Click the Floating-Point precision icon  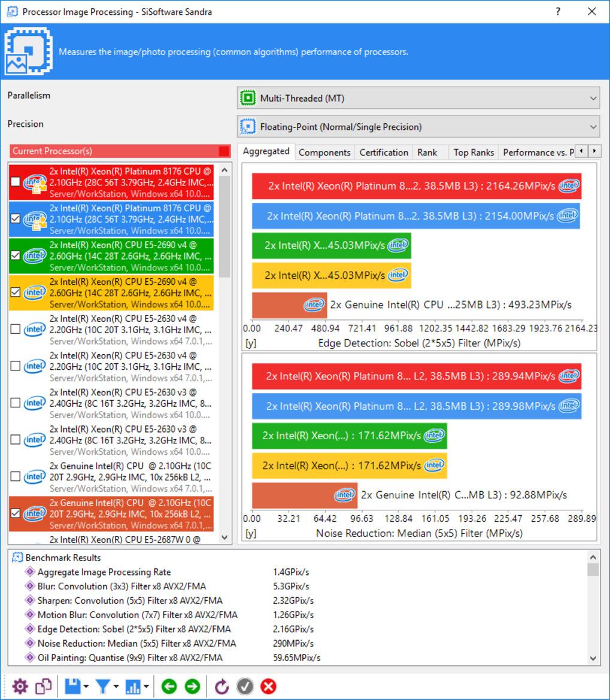(248, 126)
